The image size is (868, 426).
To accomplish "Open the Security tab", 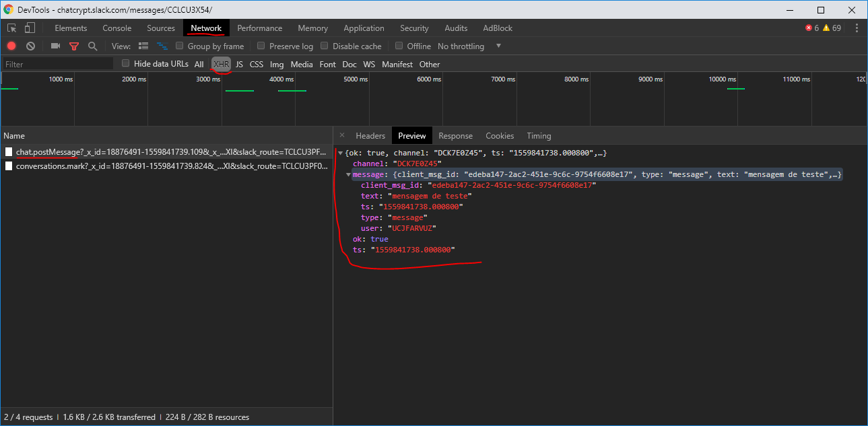I will coord(414,28).
